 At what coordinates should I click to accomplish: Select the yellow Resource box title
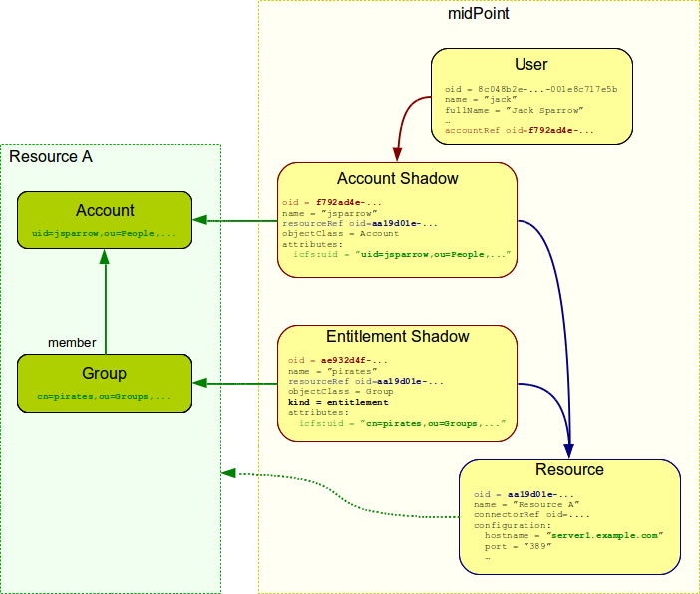click(x=568, y=469)
